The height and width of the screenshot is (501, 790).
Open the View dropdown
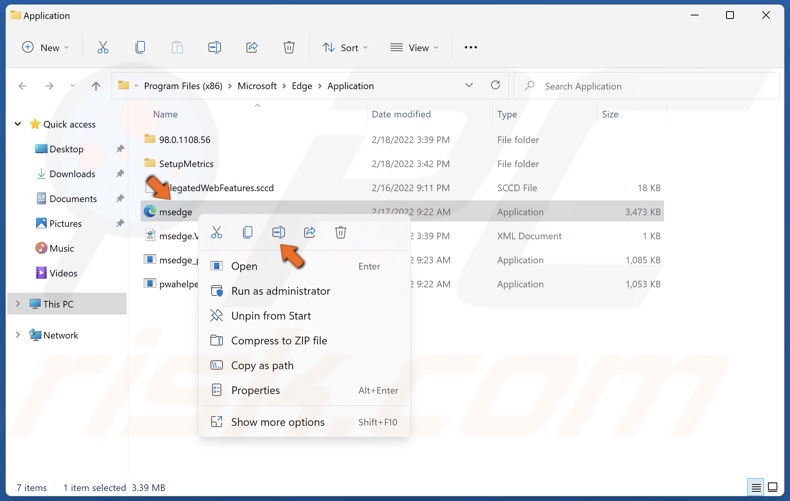point(414,47)
